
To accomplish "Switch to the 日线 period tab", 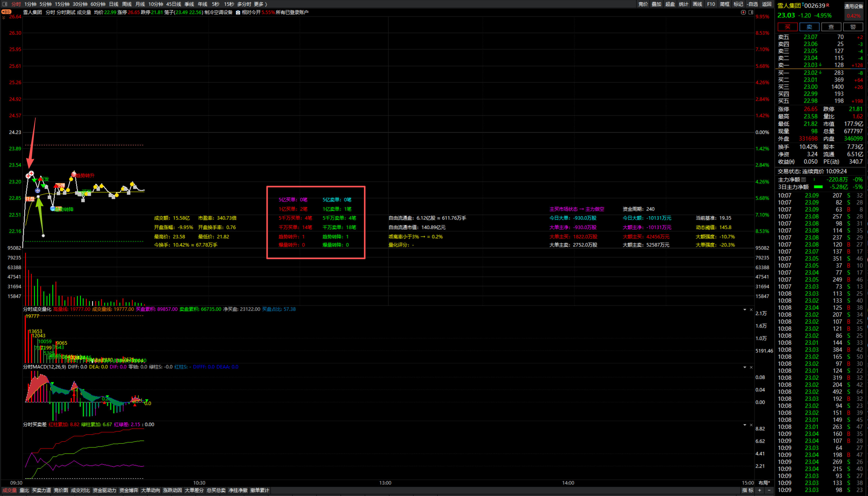I will pos(114,4).
